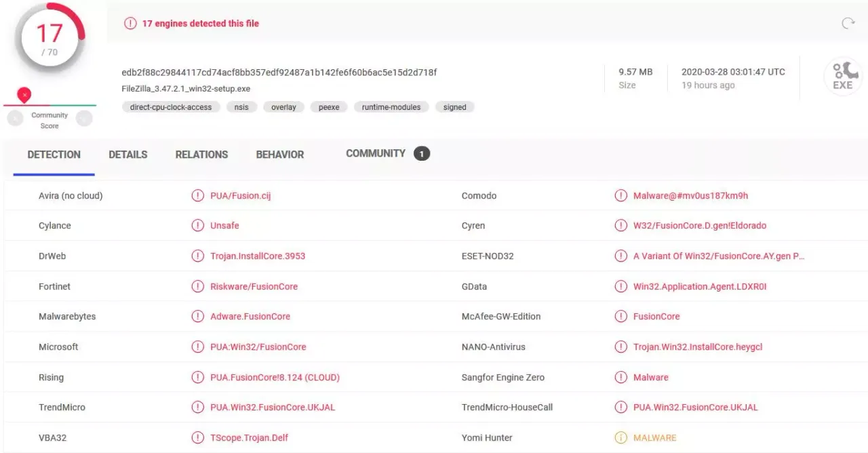The width and height of the screenshot is (868, 453).
Task: Click the community score marker pin
Action: [24, 95]
